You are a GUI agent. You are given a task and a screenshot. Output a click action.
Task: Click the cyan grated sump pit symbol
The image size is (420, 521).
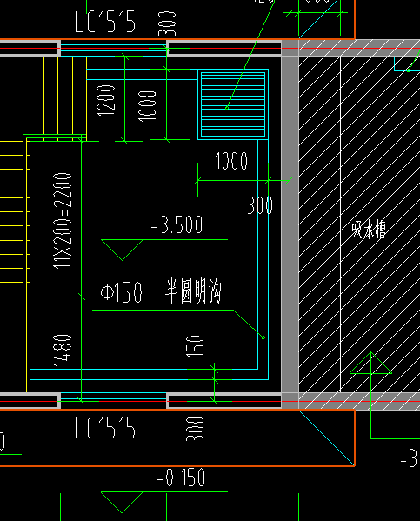(233, 104)
